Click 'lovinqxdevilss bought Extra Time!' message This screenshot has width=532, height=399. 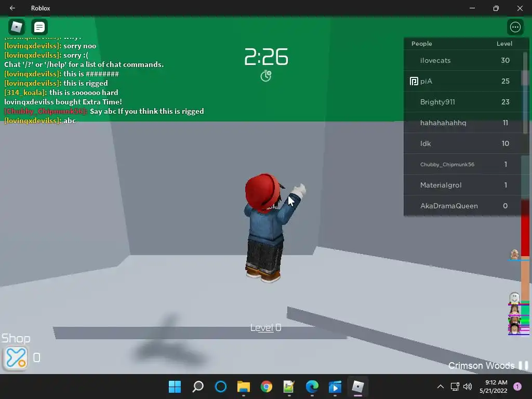[x=63, y=102]
